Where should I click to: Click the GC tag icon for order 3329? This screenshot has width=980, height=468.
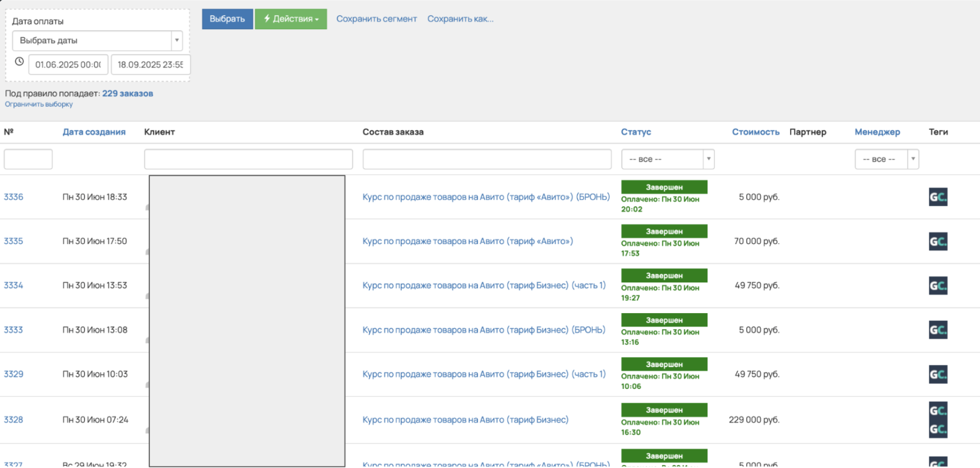tap(937, 374)
